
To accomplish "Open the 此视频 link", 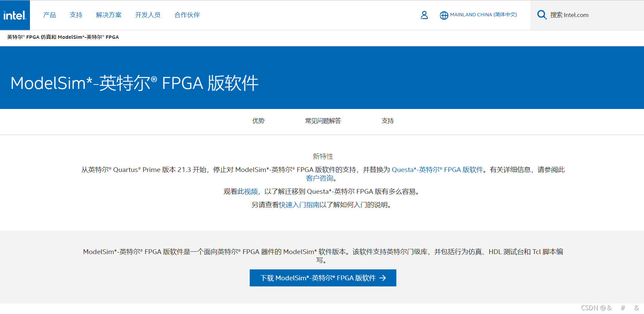I will pos(247,191).
